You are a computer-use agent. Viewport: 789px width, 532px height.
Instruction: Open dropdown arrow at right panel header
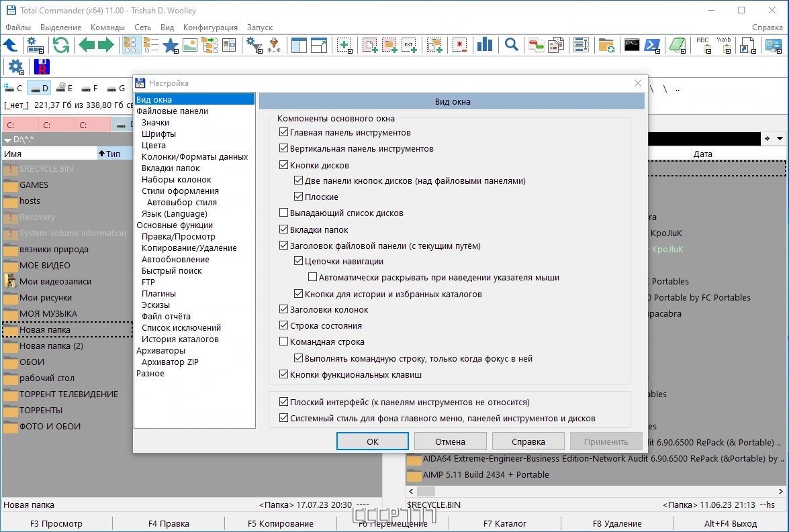[780, 139]
